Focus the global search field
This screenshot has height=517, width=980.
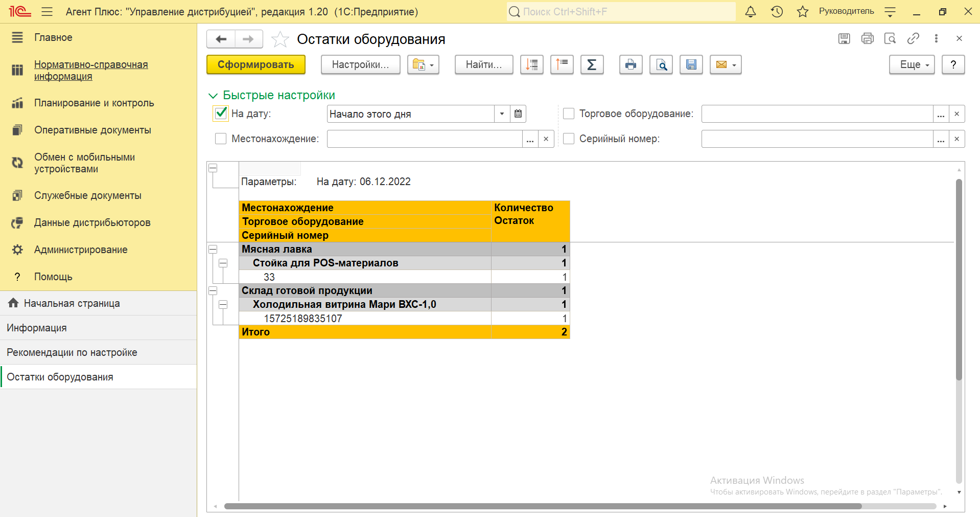tap(621, 12)
